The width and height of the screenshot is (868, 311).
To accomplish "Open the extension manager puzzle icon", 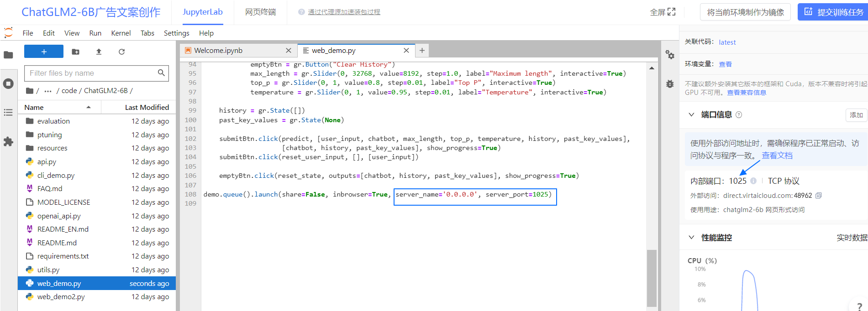I will (x=8, y=142).
